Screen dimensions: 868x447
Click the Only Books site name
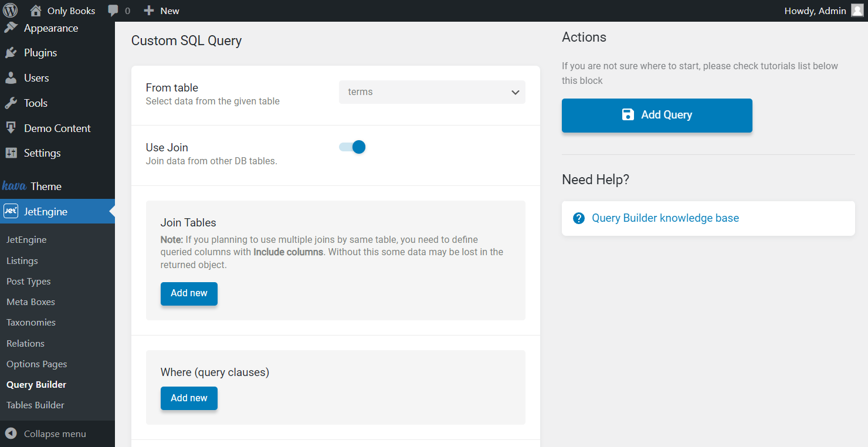point(72,11)
